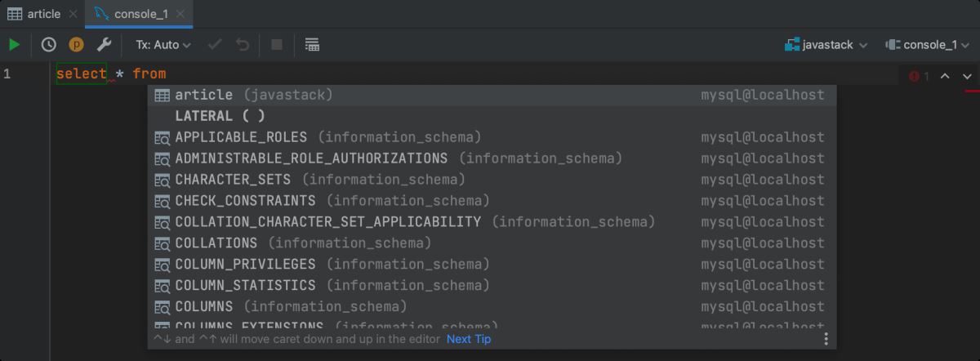Open query history clock icon
Screen dimensions: 980x361
point(49,45)
